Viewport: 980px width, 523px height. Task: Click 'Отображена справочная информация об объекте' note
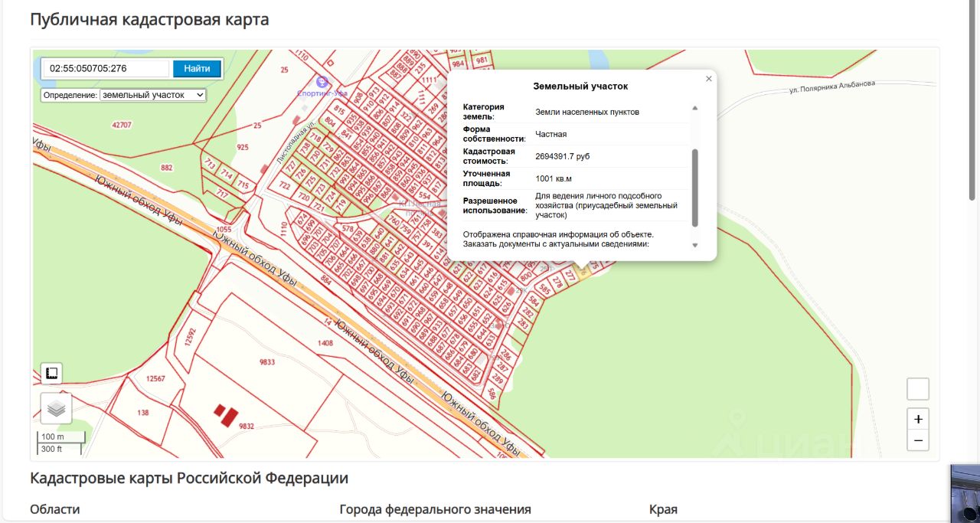[558, 234]
